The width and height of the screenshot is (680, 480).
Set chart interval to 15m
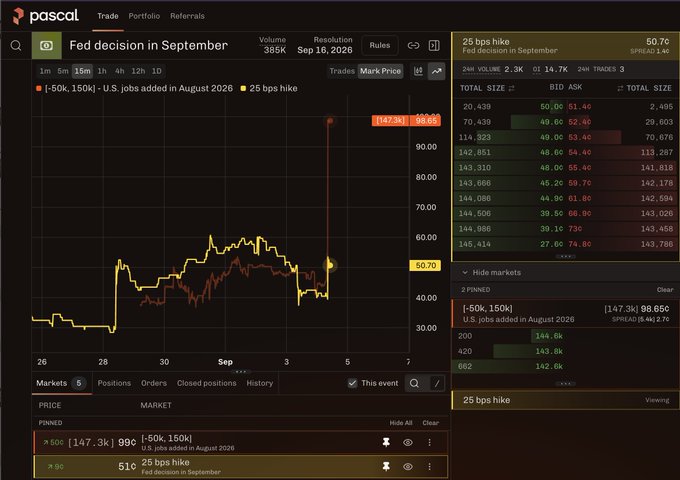click(x=82, y=71)
